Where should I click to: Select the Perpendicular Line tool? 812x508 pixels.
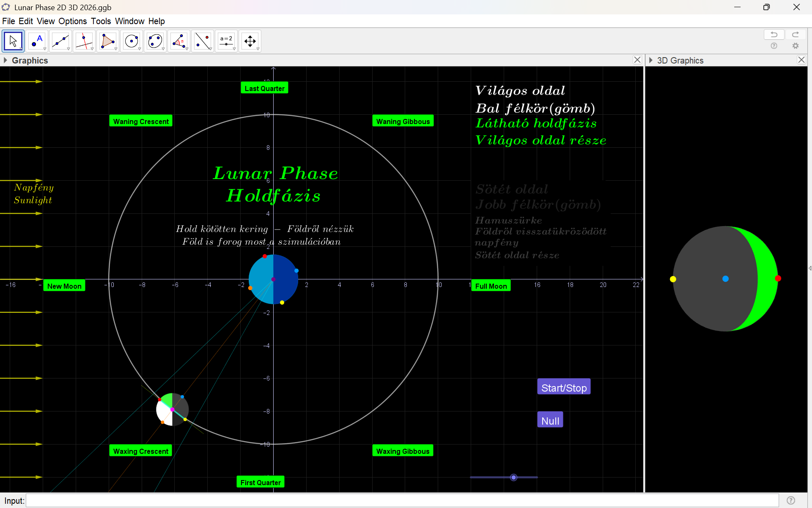click(x=84, y=41)
